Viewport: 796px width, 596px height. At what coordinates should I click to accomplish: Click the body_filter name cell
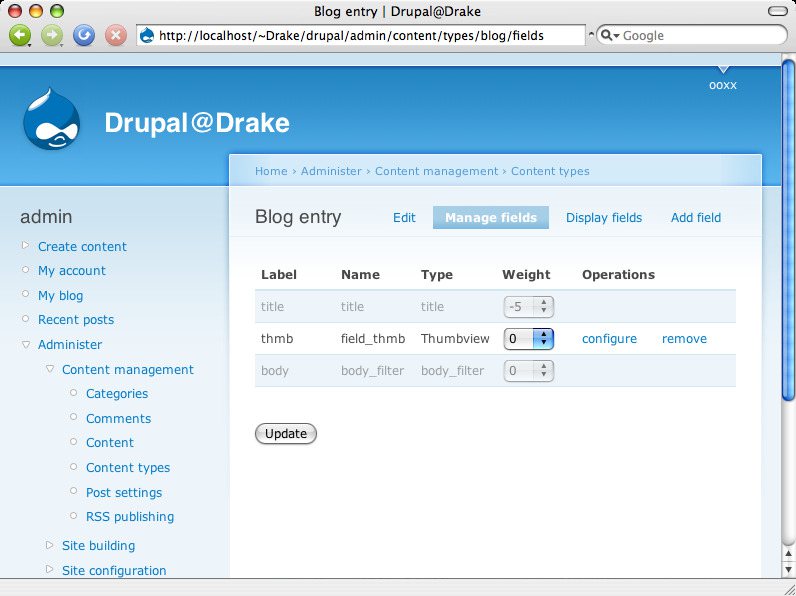pyautogui.click(x=373, y=371)
